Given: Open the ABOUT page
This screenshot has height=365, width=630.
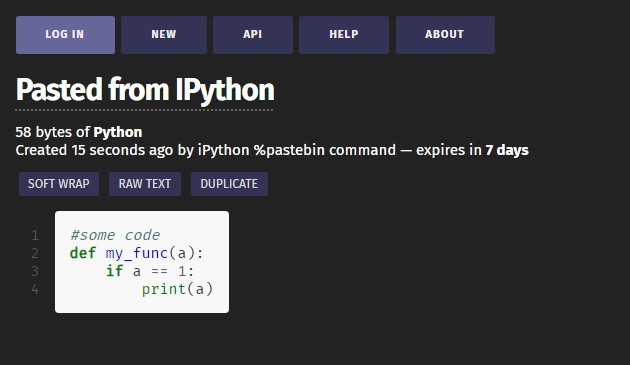Looking at the screenshot, I should (445, 35).
